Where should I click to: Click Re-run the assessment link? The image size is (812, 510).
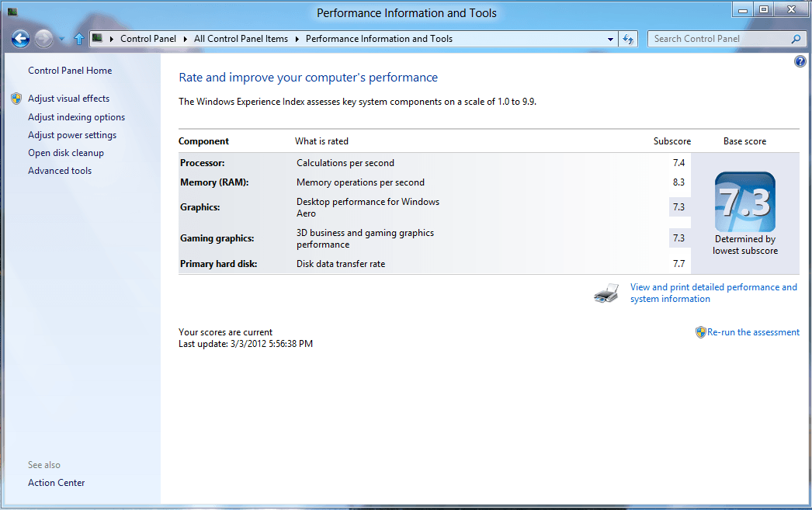(x=754, y=332)
